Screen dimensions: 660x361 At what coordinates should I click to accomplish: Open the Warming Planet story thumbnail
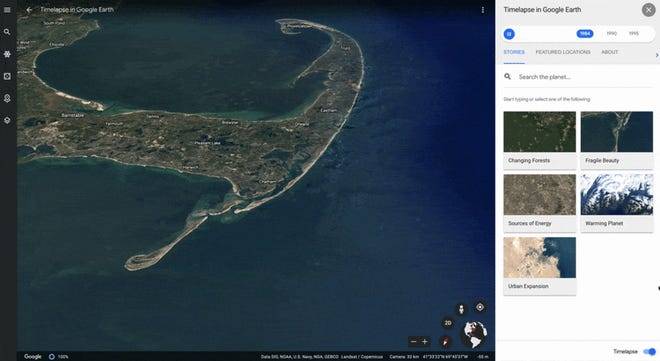(617, 195)
